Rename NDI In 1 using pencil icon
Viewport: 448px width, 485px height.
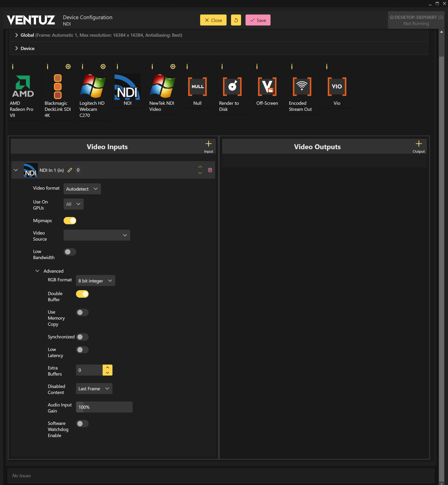(70, 170)
